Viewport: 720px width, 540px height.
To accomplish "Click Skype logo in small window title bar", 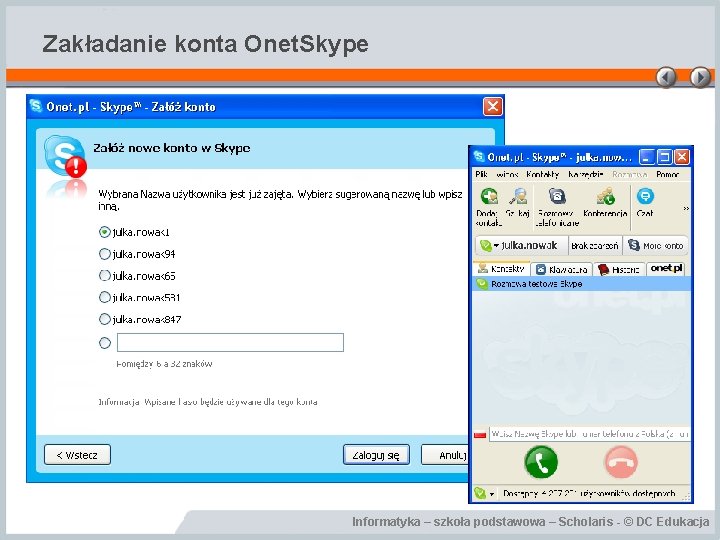I will point(478,157).
